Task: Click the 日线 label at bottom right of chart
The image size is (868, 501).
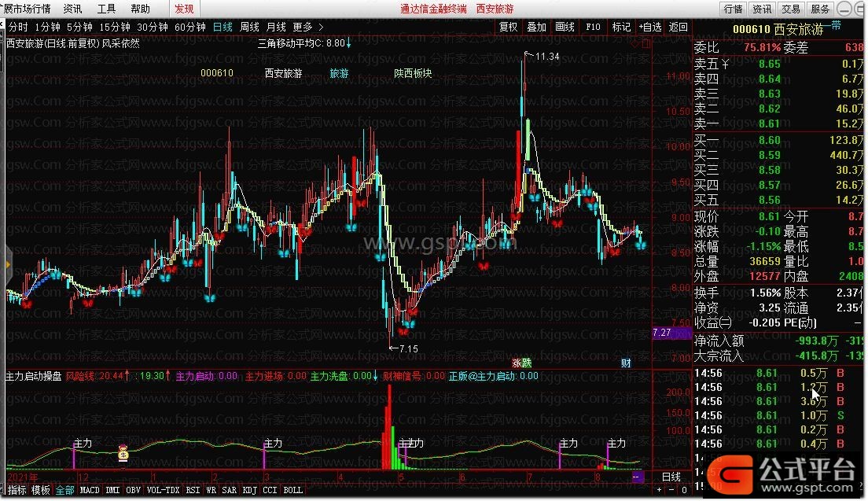Action: tap(671, 477)
